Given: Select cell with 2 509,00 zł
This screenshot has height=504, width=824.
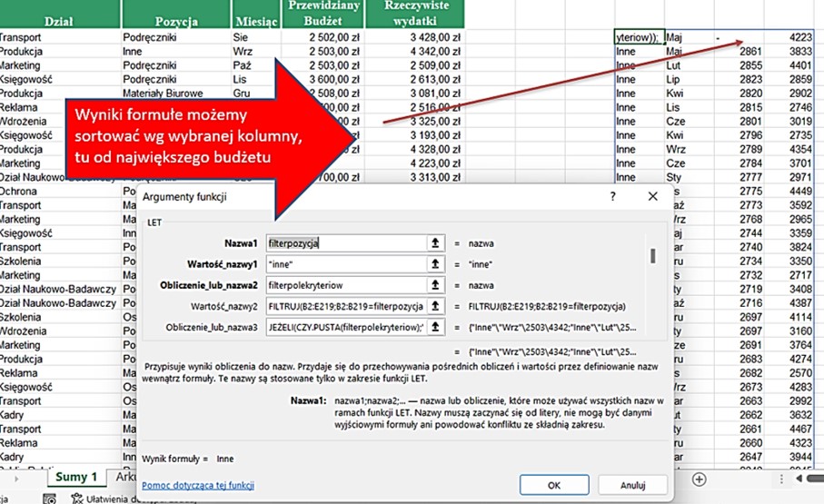Looking at the screenshot, I should click(414, 65).
